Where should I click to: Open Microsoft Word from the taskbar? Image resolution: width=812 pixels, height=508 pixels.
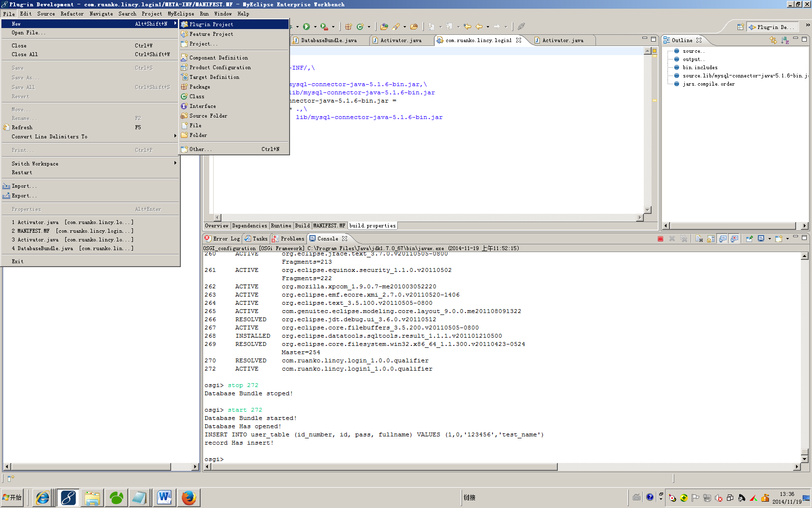click(164, 497)
